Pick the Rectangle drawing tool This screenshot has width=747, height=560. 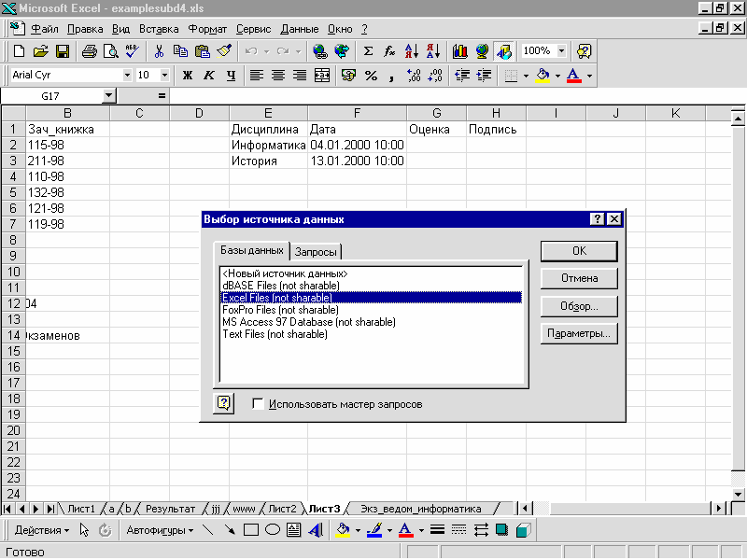[250, 530]
